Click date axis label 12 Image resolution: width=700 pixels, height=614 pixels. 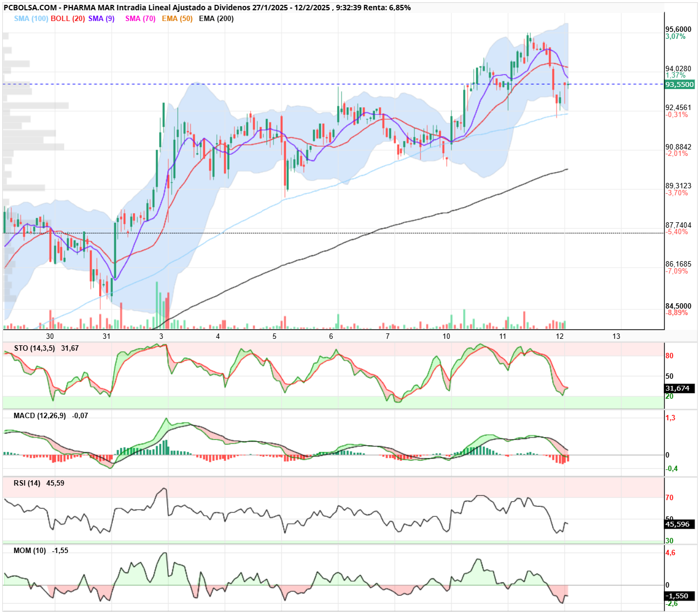point(560,336)
